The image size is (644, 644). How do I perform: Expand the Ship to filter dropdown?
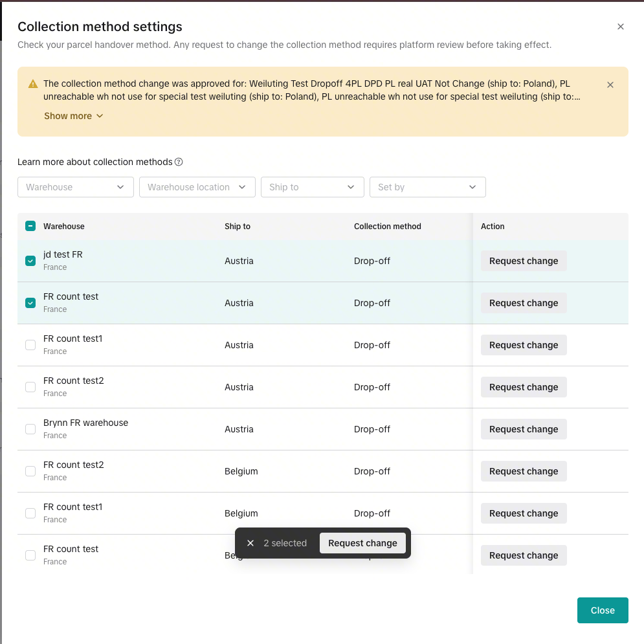click(x=313, y=187)
